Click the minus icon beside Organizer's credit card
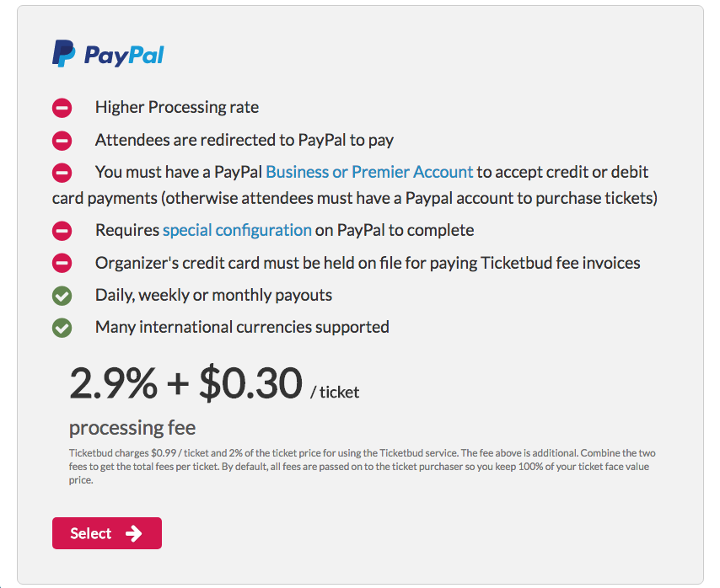 [x=62, y=263]
